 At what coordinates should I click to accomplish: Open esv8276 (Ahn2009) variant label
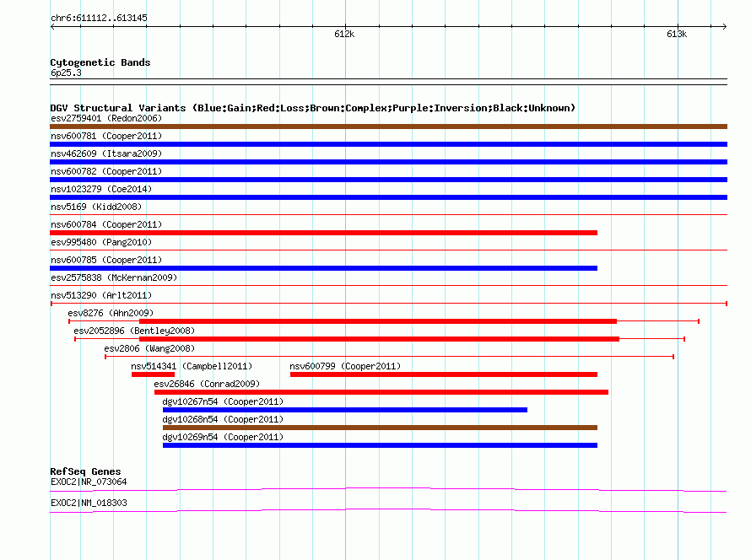tap(111, 313)
